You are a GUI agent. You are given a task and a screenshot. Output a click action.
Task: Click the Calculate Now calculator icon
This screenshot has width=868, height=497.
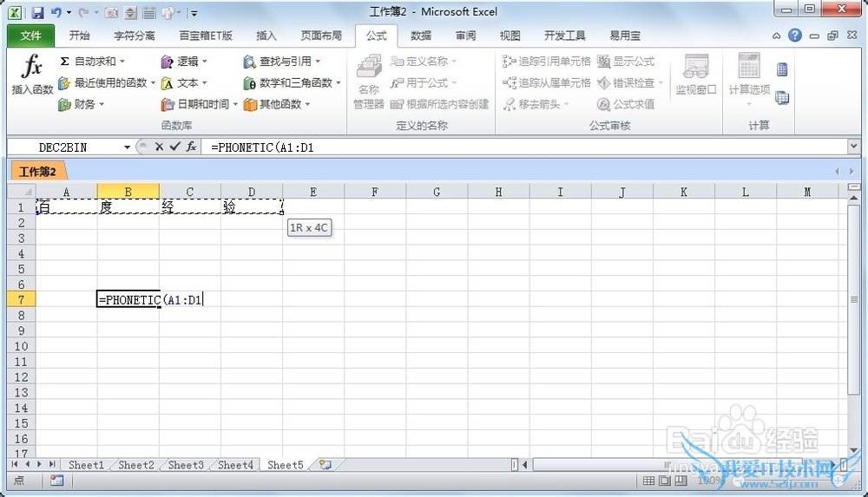pos(782,69)
